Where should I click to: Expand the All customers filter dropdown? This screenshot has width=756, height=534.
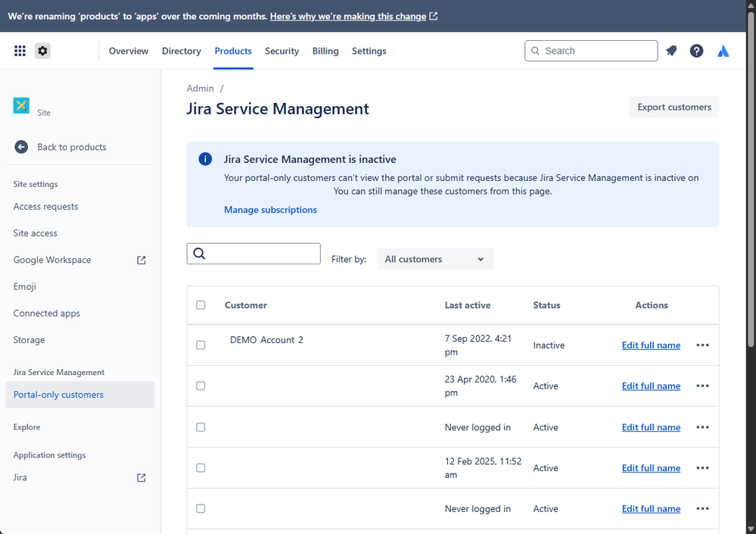click(x=435, y=259)
